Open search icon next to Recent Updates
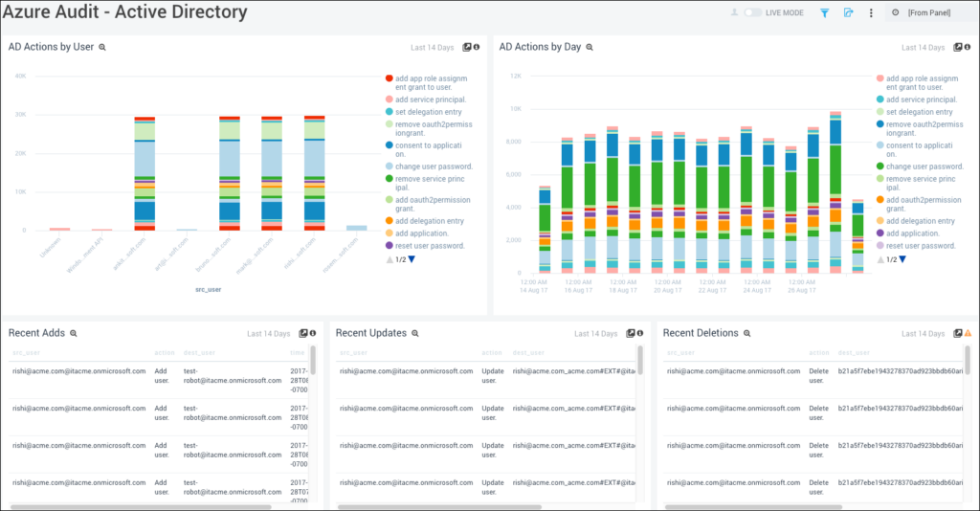This screenshot has height=511, width=980. [414, 334]
